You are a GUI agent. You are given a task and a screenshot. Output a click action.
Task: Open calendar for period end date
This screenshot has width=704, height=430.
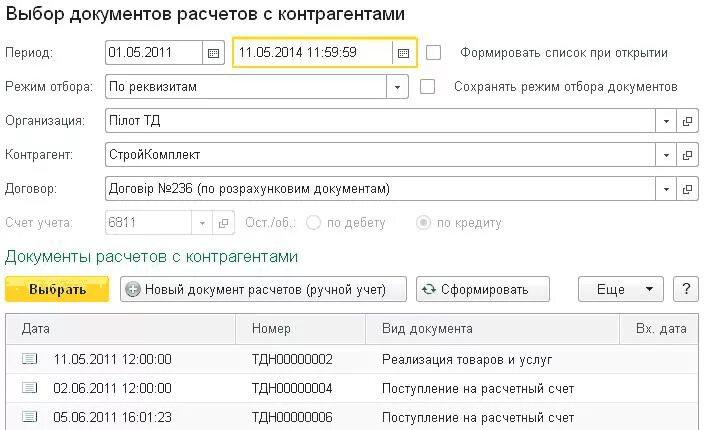[x=404, y=53]
